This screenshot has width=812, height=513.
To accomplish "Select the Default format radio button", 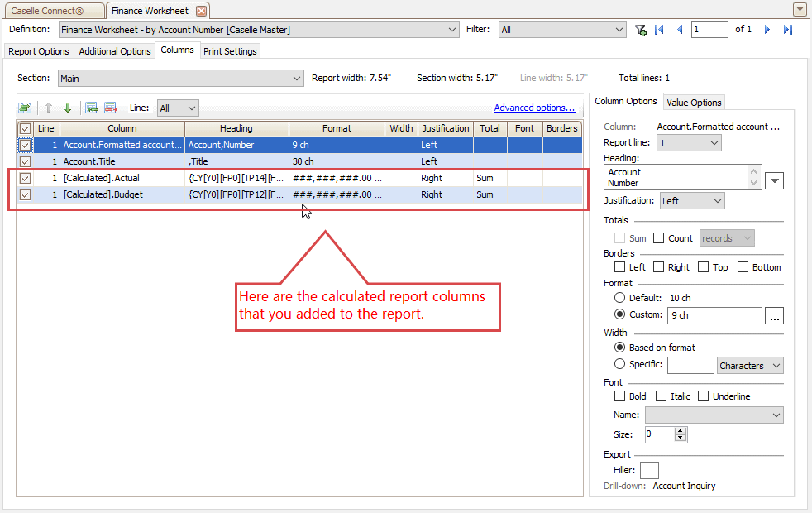I will (620, 298).
